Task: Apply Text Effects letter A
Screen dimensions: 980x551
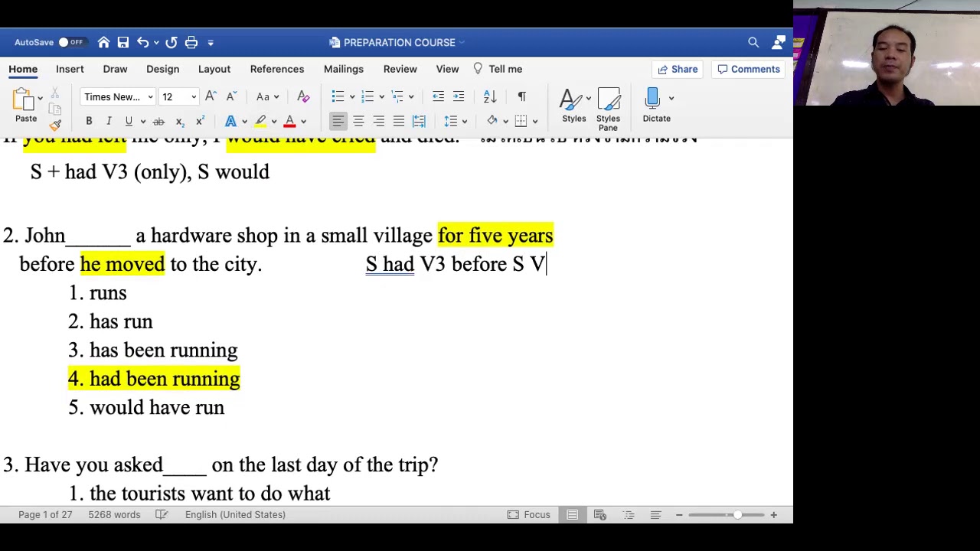Action: [x=230, y=122]
